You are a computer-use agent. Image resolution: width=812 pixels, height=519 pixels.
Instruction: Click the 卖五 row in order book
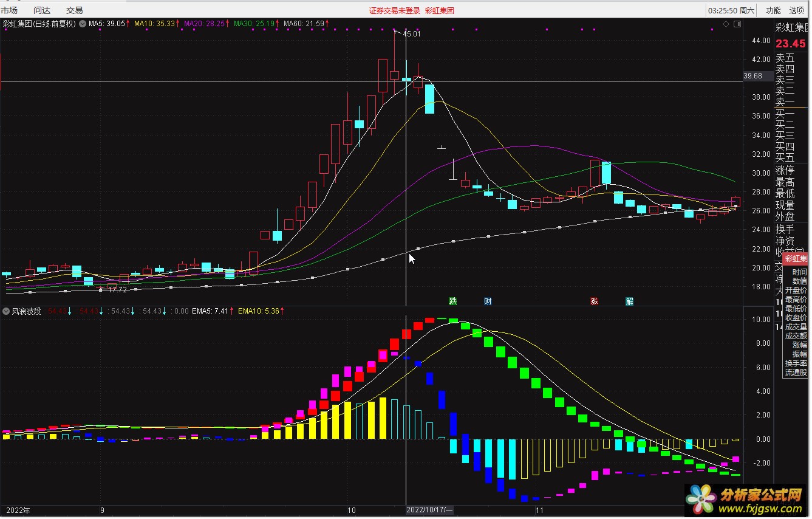tap(785, 58)
